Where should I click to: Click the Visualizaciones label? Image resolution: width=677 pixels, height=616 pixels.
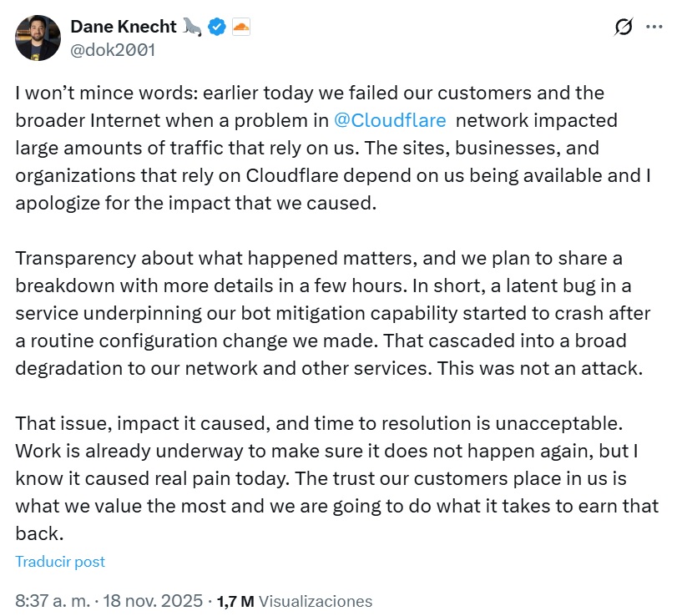pyautogui.click(x=316, y=600)
